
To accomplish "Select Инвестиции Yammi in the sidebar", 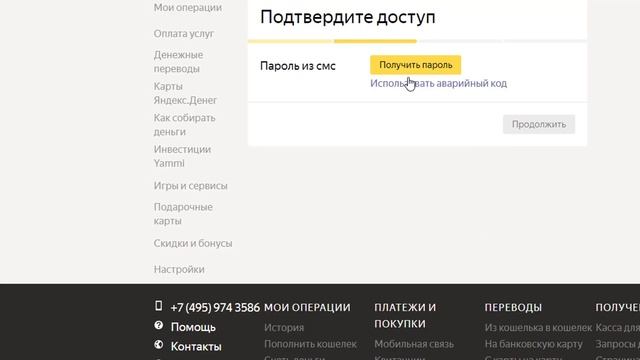I will [x=182, y=156].
